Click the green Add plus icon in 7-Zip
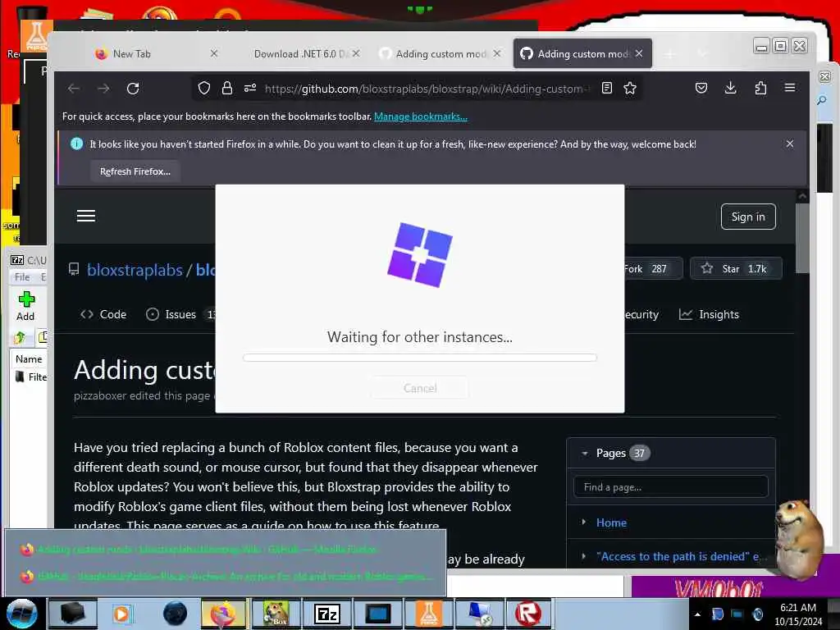The width and height of the screenshot is (840, 630). pyautogui.click(x=25, y=299)
